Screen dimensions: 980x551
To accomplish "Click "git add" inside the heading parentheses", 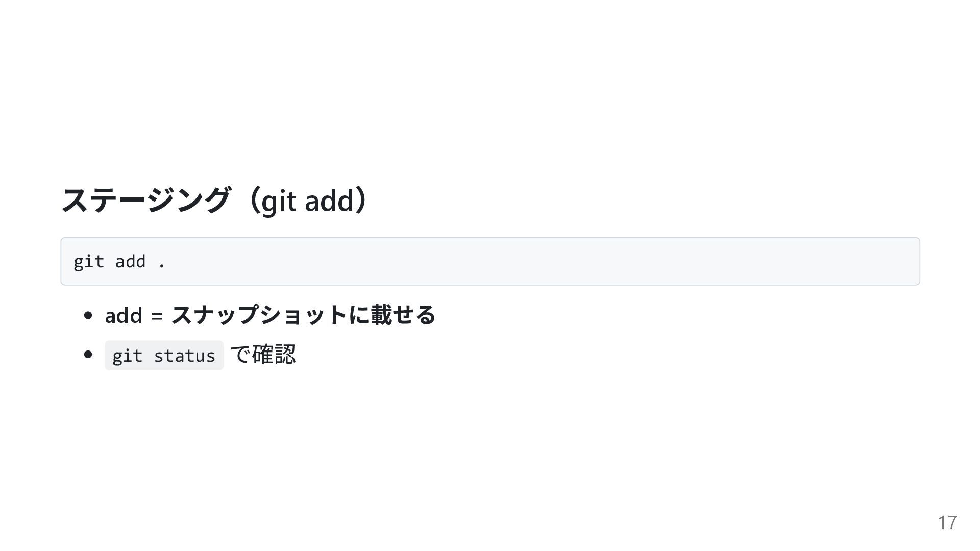I will pos(307,201).
